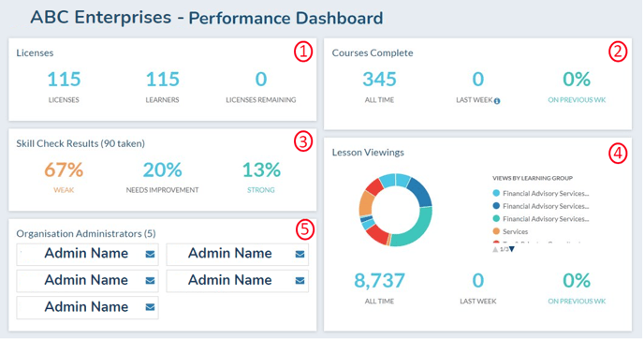Email the second-row left admin
The height and width of the screenshot is (339, 644).
(150, 281)
